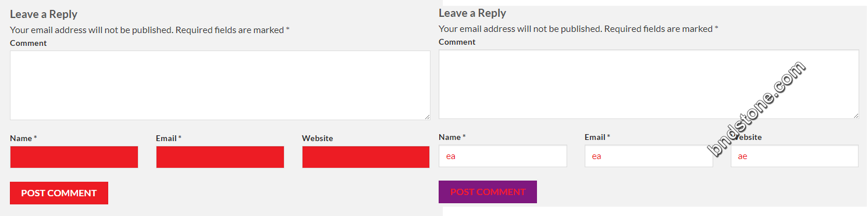This screenshot has width=868, height=216.
Task: Click the Website field containing "ae"
Action: pos(795,156)
